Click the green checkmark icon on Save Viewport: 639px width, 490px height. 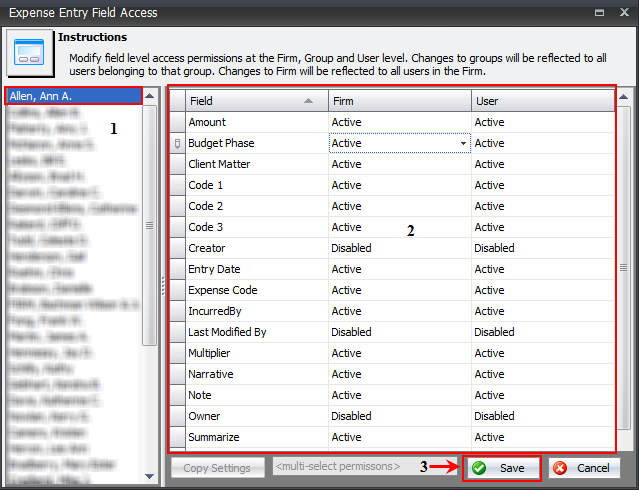479,467
